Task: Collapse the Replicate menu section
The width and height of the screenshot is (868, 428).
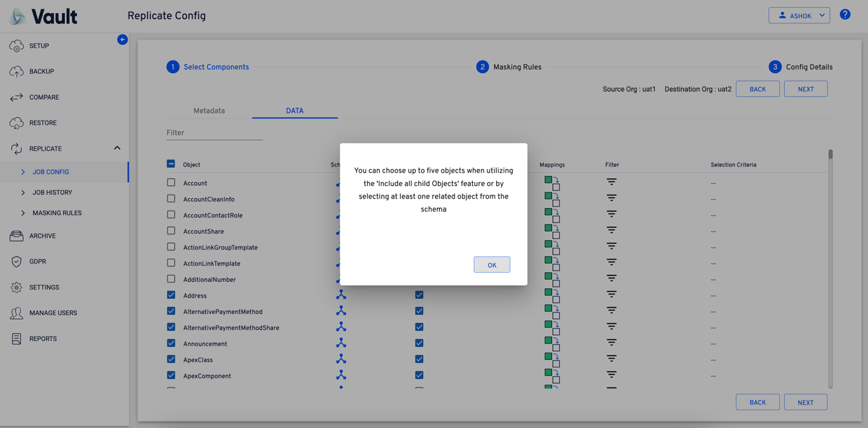Action: click(117, 148)
